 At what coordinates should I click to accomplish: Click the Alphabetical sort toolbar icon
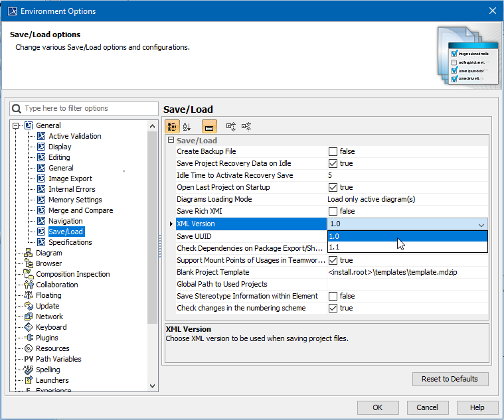[x=187, y=126]
